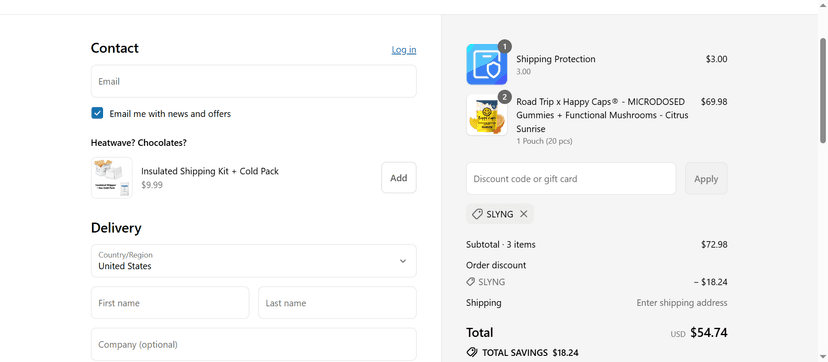Apply the discount code

(706, 179)
